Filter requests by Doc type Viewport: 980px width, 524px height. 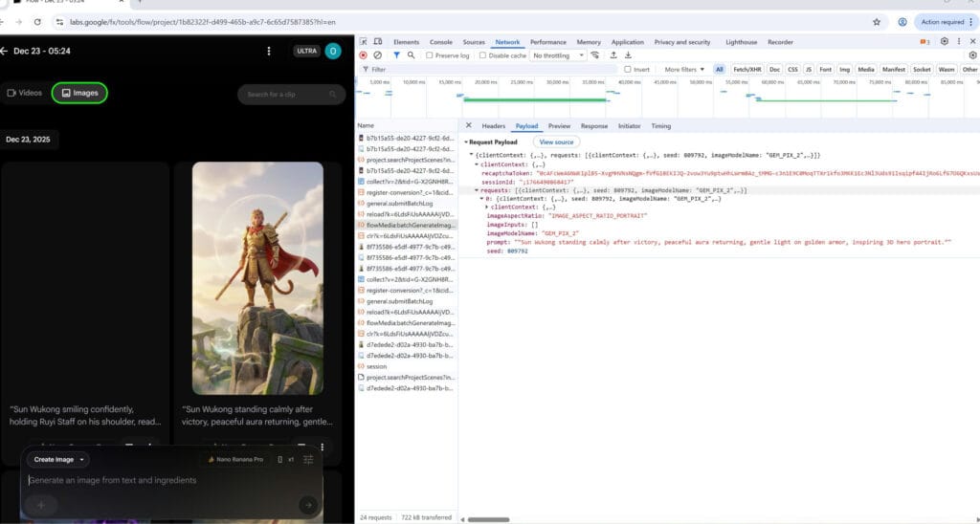775,70
